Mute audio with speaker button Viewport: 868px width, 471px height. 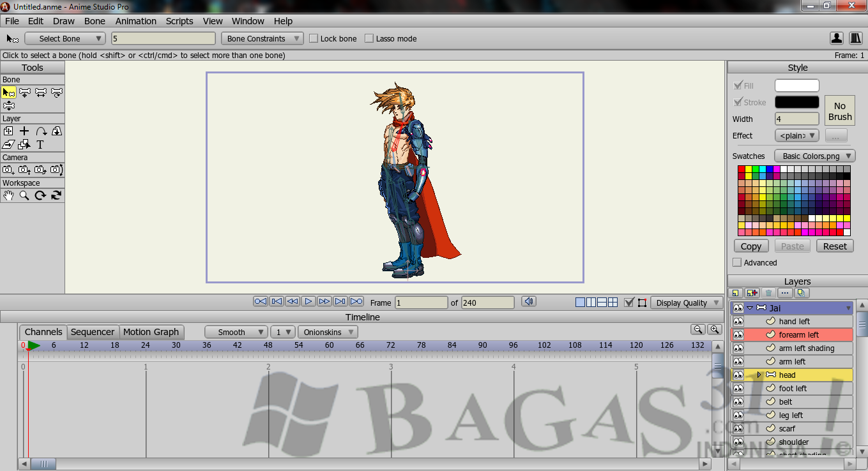tap(528, 302)
